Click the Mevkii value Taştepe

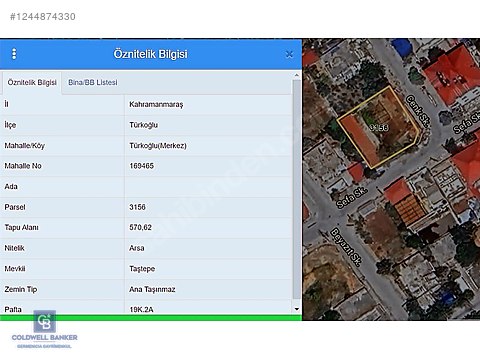[x=142, y=269]
